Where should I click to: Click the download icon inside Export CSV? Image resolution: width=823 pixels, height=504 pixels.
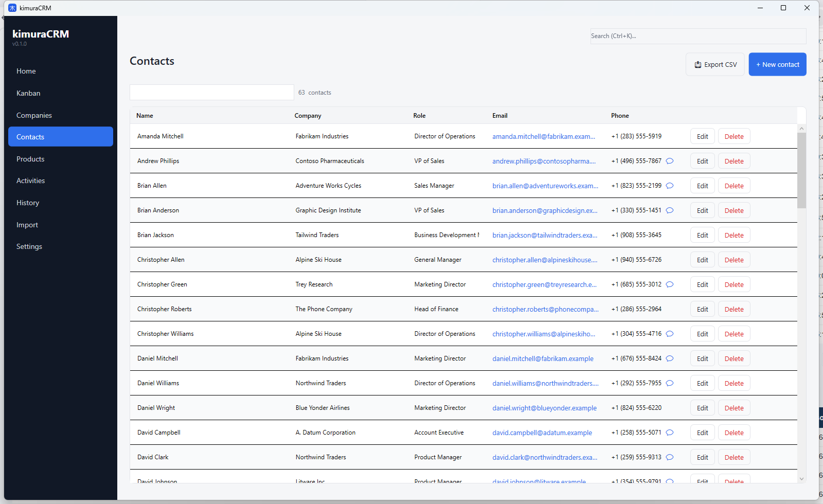(x=698, y=64)
